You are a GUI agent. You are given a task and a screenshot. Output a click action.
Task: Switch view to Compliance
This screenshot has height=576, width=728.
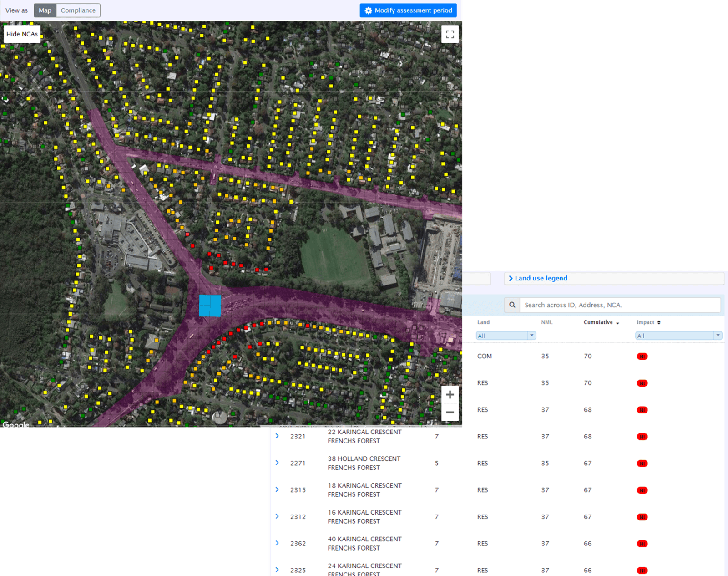(78, 10)
